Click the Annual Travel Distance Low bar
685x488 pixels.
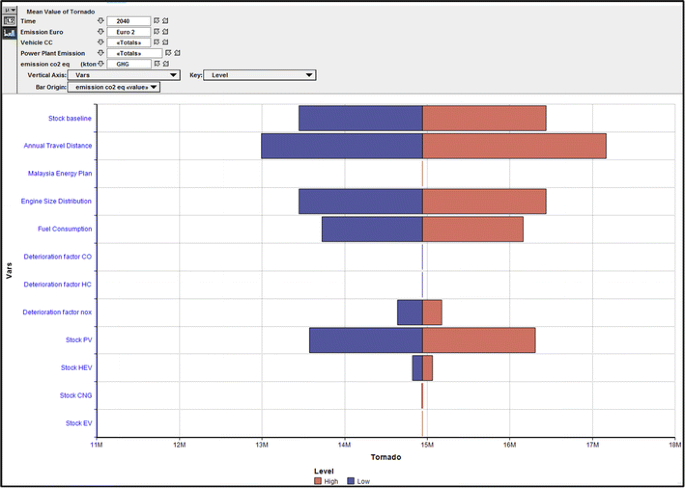(342, 146)
